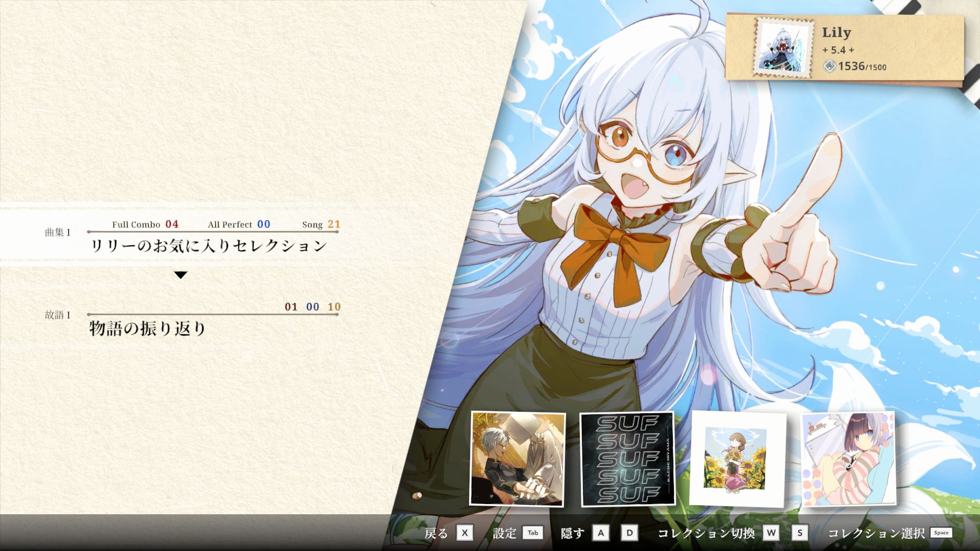Click the S key icon for コレクション切換
The image size is (980, 551).
(800, 533)
